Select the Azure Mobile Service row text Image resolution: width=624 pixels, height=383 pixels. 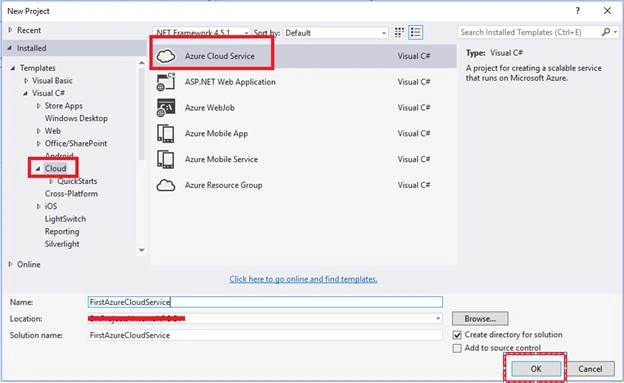coord(221,159)
